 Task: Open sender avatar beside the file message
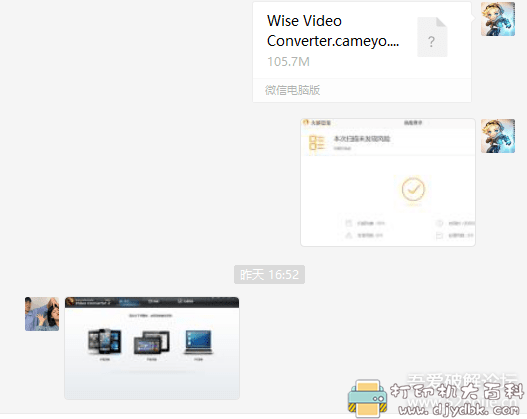click(x=498, y=19)
